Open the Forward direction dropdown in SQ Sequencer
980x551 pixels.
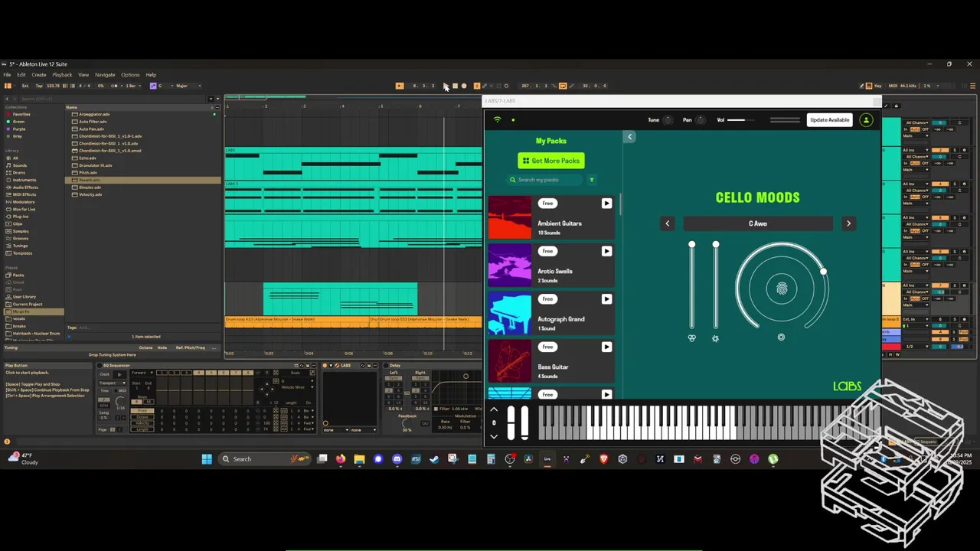[x=142, y=373]
